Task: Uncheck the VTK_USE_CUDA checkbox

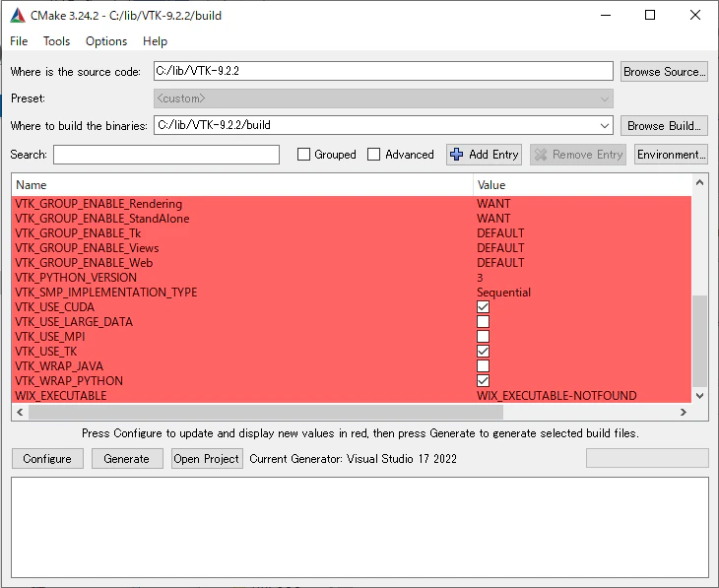Action: tap(483, 307)
